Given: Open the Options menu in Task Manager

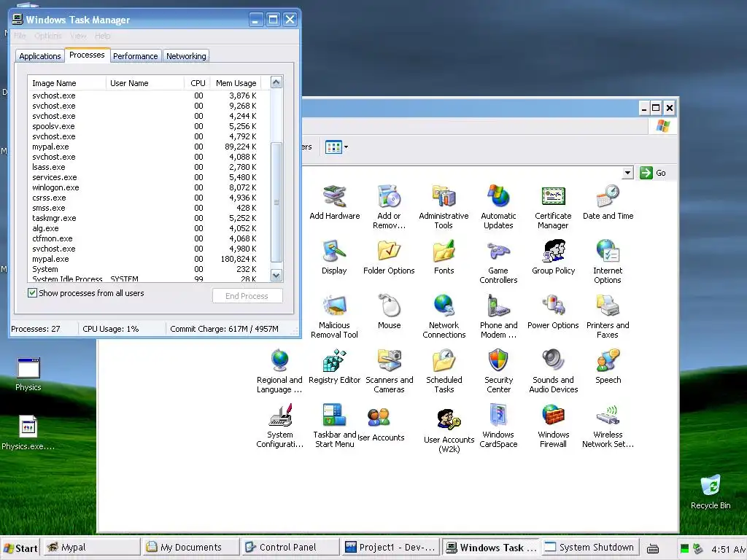Looking at the screenshot, I should 48,36.
